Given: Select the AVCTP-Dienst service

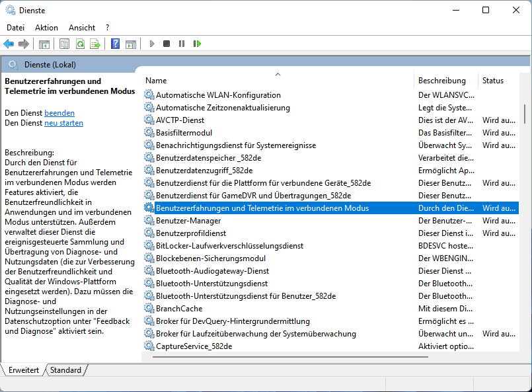Looking at the screenshot, I should [180, 120].
